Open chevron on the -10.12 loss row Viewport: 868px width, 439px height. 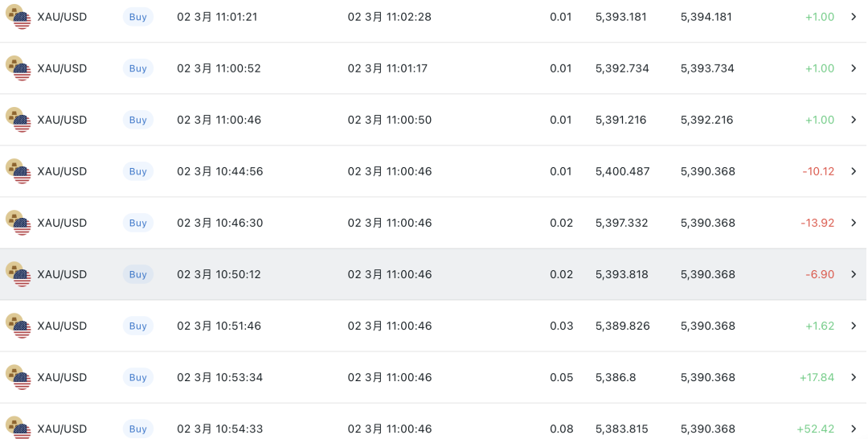coord(854,171)
